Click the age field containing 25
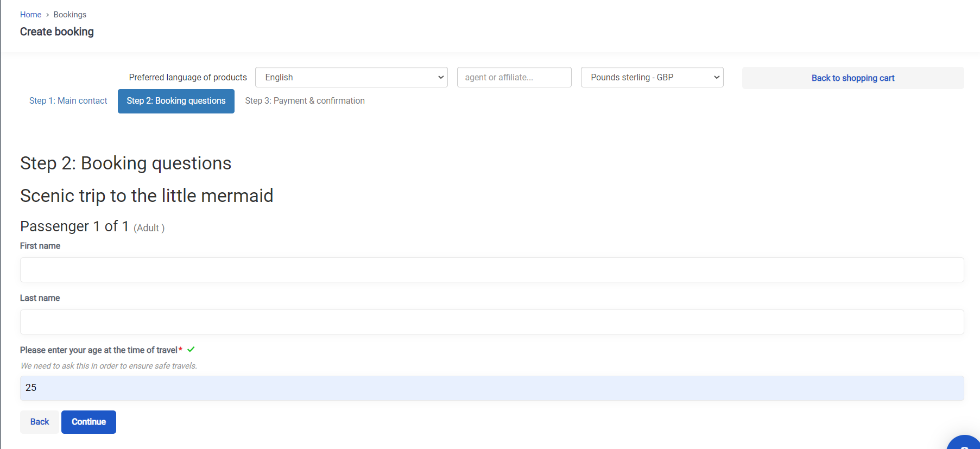980x449 pixels. click(x=491, y=388)
